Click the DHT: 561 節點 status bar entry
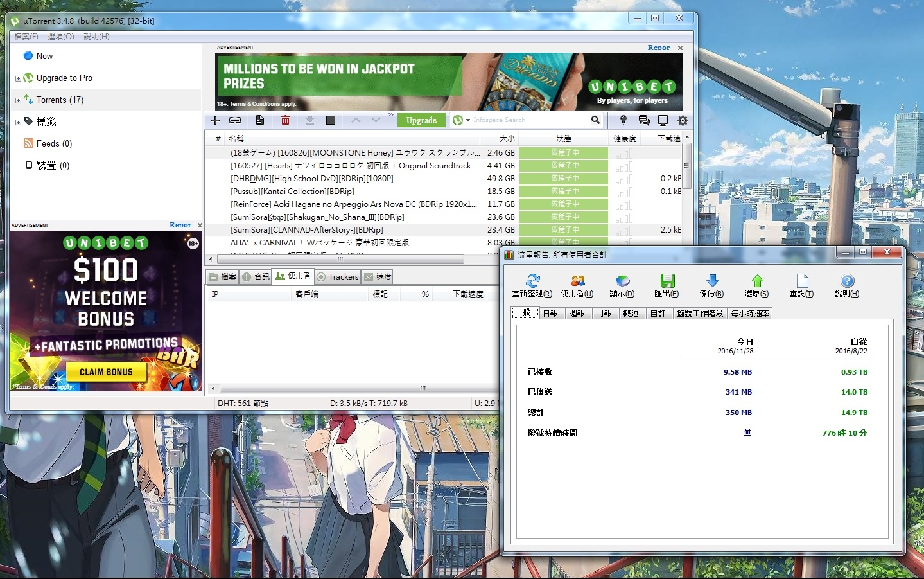 point(243,404)
